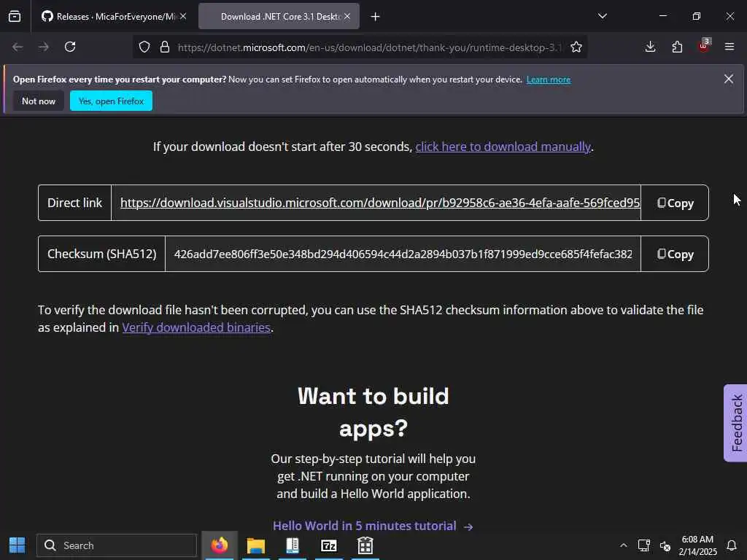Go forward with the forward arrow
The height and width of the screenshot is (560, 747).
43,47
